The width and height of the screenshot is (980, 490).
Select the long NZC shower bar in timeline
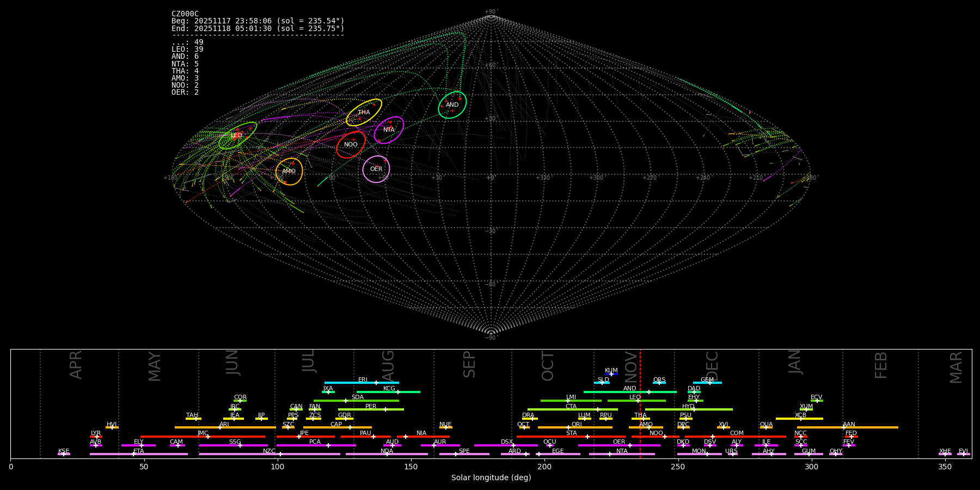tap(269, 454)
